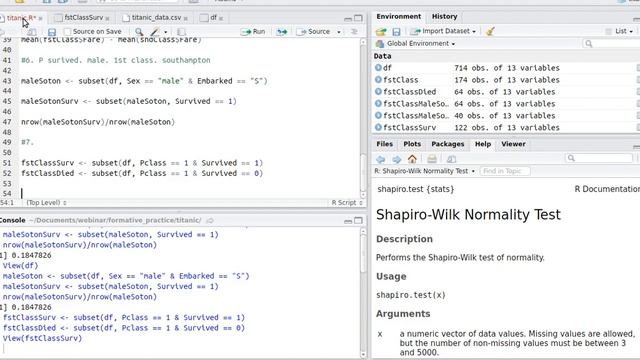
Task: Click the Find in Topic field
Action: pyautogui.click(x=505, y=171)
